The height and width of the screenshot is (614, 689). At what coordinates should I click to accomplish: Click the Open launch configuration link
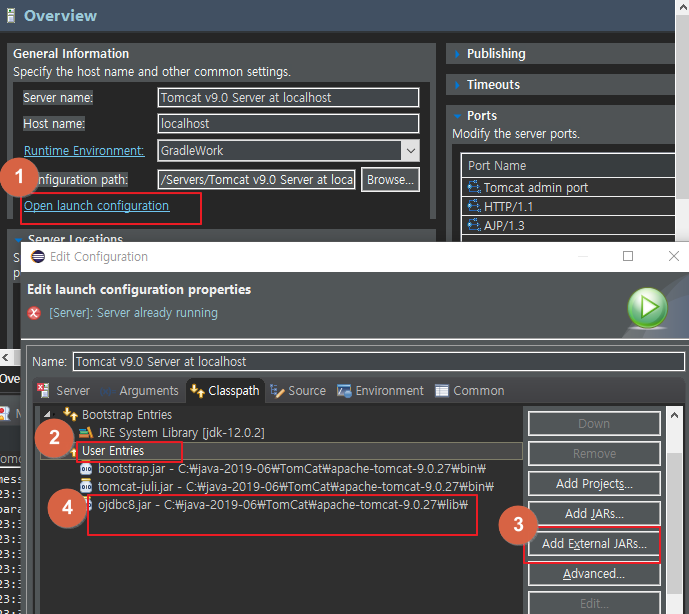click(x=96, y=206)
